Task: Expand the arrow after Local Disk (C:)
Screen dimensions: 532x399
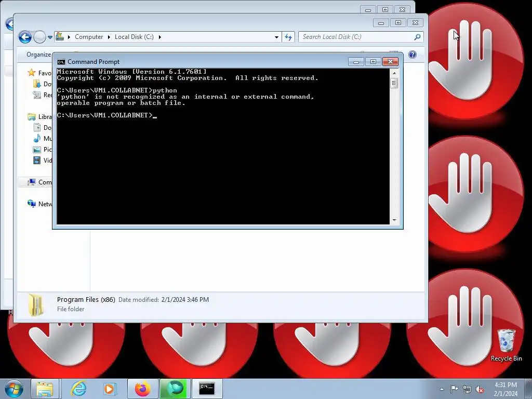Action: pos(160,37)
